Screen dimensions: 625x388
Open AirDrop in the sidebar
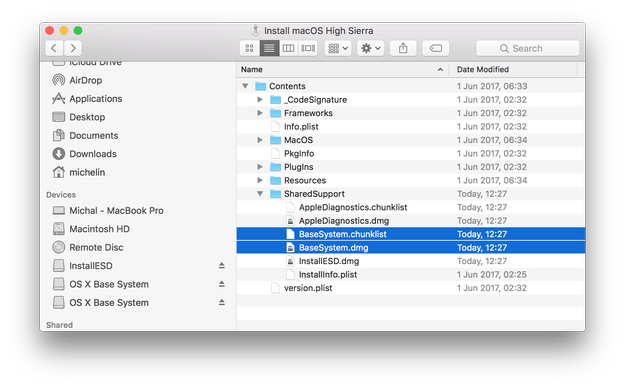tap(85, 80)
